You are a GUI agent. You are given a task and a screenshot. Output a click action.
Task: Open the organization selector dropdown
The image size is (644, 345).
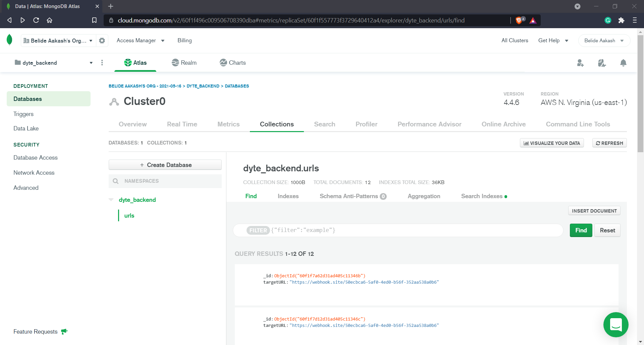click(58, 41)
